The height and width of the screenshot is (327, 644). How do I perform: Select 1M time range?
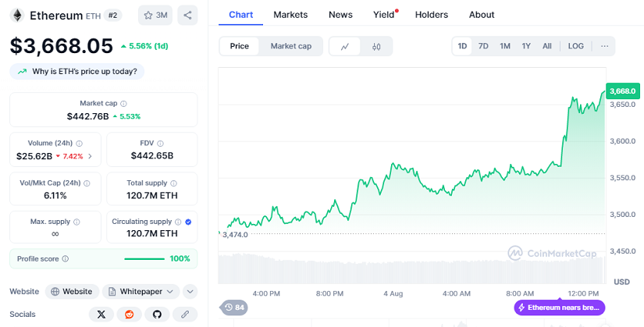coord(505,46)
